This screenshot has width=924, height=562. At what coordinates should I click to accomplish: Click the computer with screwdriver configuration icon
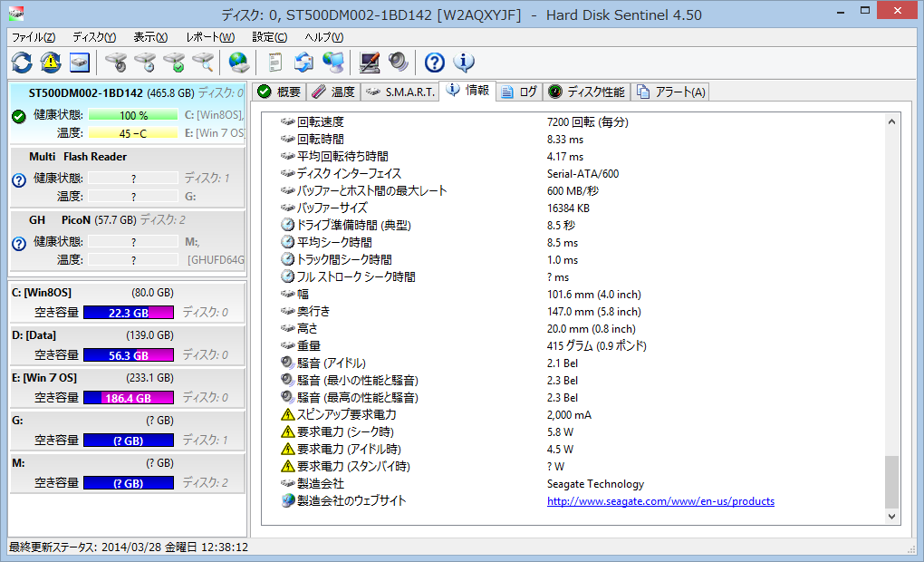point(370,63)
